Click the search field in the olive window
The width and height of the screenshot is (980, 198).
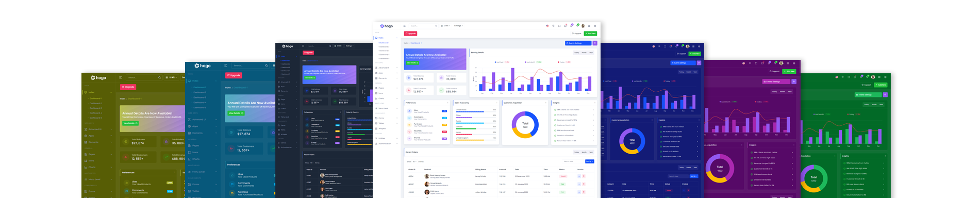point(144,78)
